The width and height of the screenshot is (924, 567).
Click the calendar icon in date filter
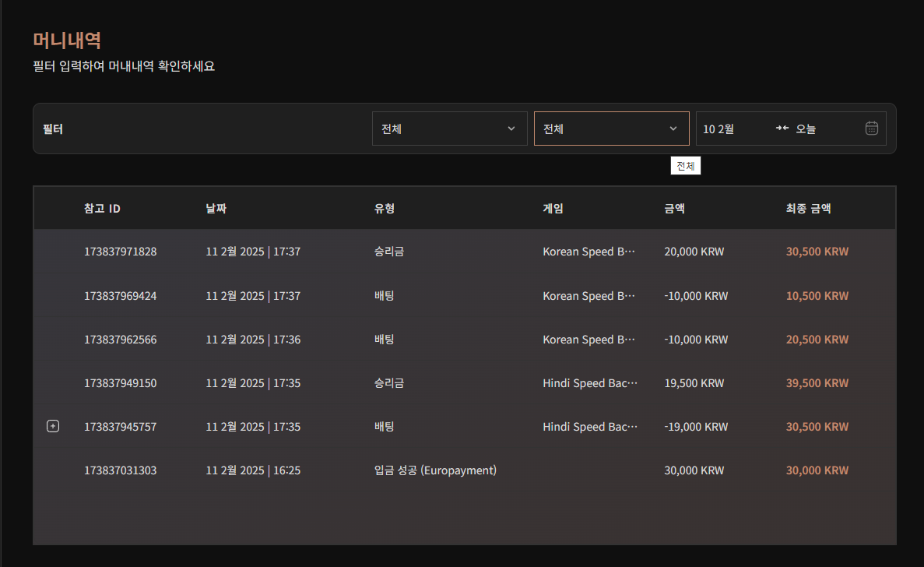871,129
